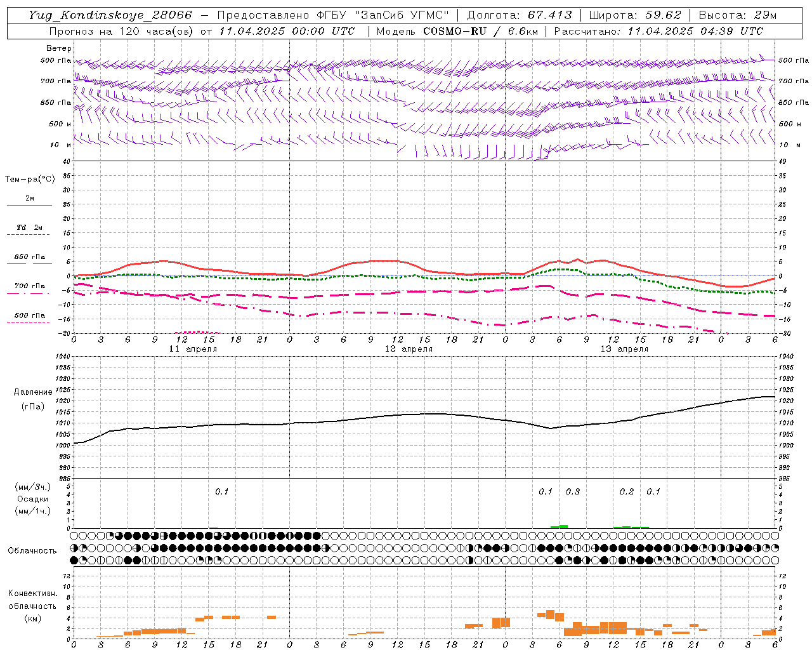The height and width of the screenshot is (650, 812).
Task: Click the Модель COSMO-RU / 6.6км label
Action: (x=457, y=31)
